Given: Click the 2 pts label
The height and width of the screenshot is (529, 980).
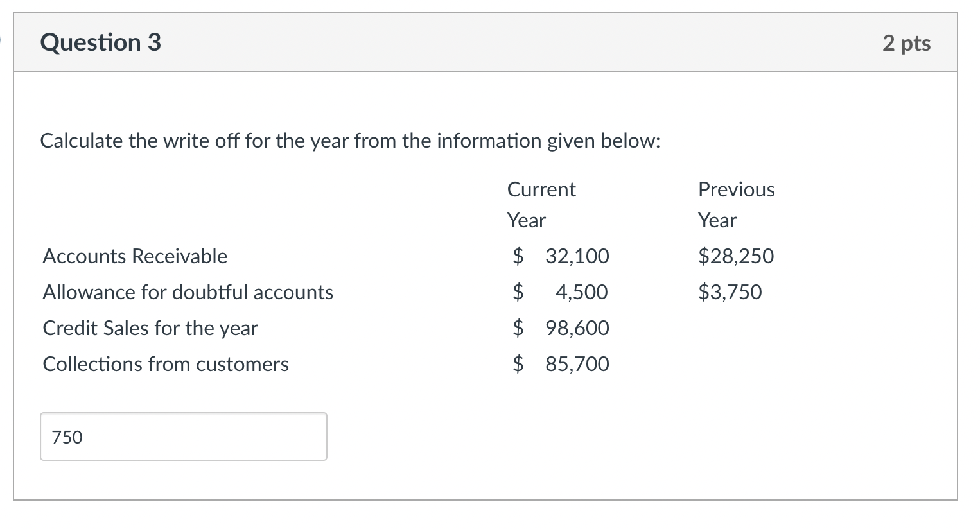Looking at the screenshot, I should 907,43.
